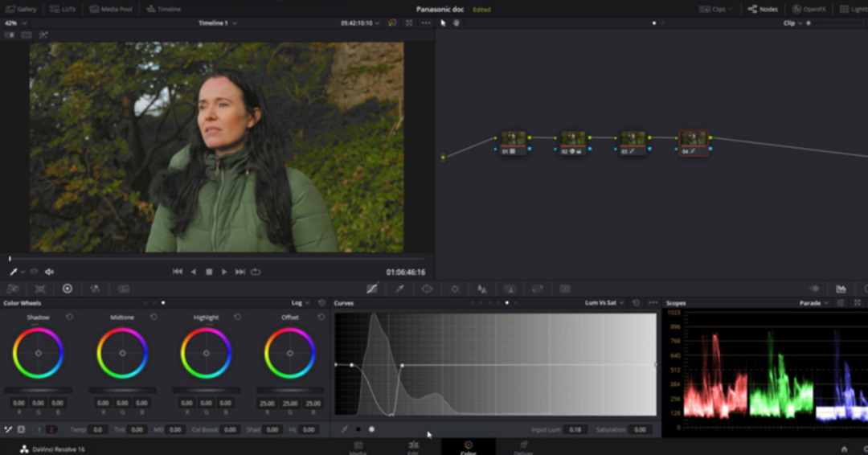
Task: Reset the Shadow color wheel
Action: pyautogui.click(x=70, y=318)
